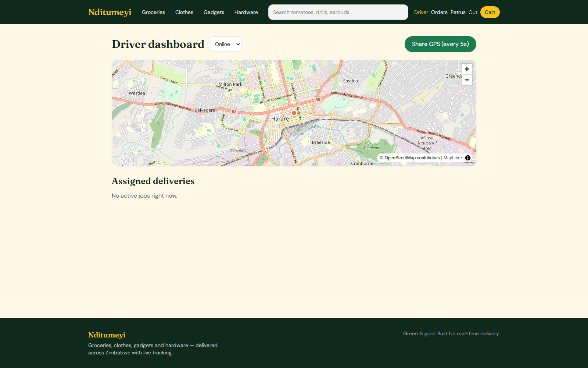Click 'No active jobs right now.' text

pos(144,196)
